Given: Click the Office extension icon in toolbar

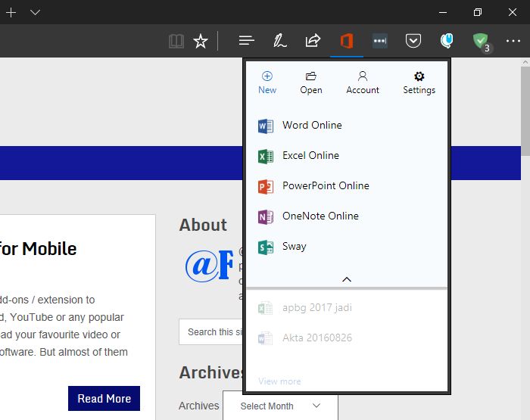Looking at the screenshot, I should pos(347,41).
